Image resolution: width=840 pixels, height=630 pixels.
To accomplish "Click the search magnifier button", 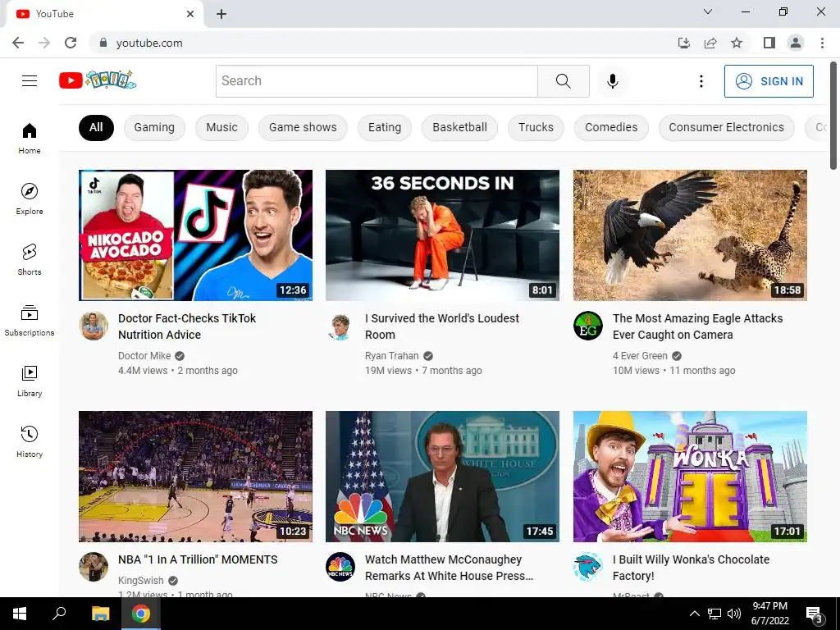I will click(x=563, y=81).
